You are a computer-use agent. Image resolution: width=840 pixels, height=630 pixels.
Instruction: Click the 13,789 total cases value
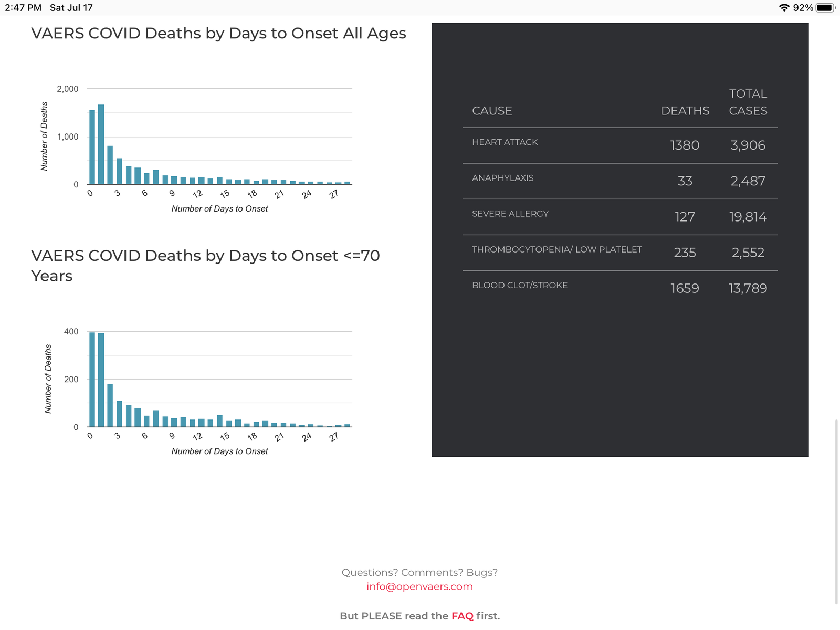748,288
